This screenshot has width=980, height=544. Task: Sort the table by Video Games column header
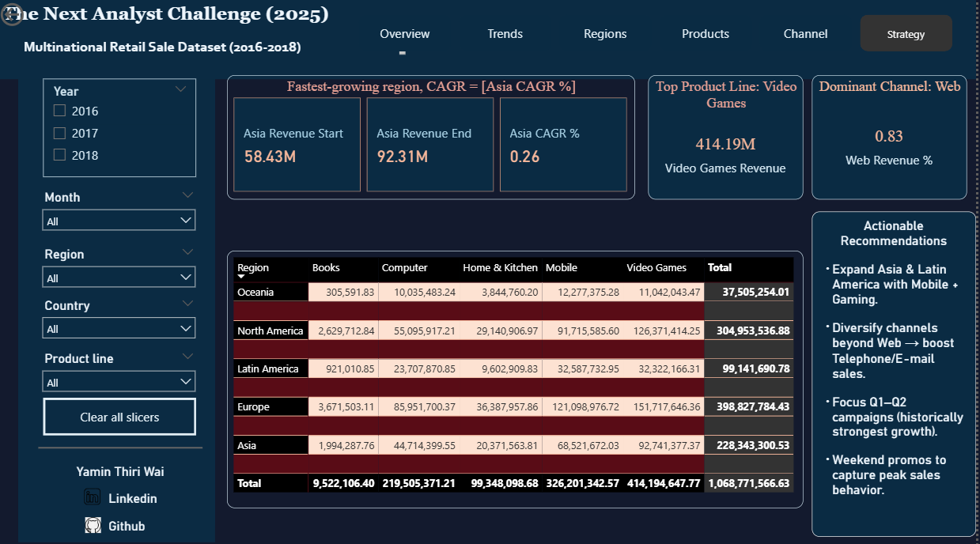tap(656, 268)
